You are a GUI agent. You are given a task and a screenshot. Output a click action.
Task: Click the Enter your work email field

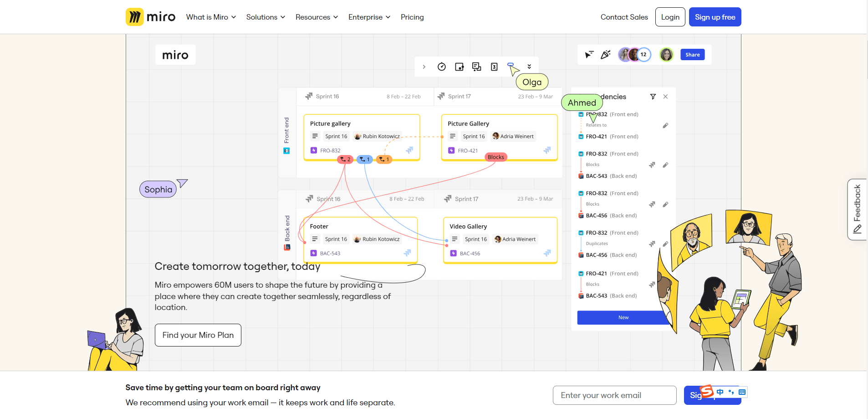614,395
